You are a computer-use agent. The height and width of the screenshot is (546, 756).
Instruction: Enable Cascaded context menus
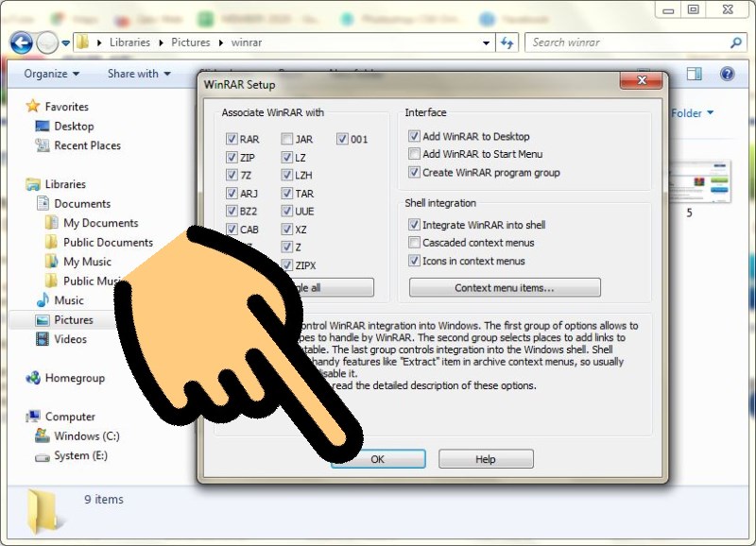coord(414,243)
